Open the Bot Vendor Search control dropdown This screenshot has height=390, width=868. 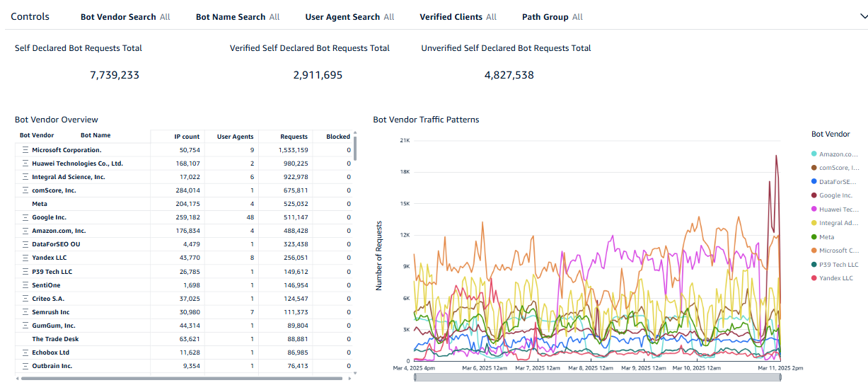125,17
